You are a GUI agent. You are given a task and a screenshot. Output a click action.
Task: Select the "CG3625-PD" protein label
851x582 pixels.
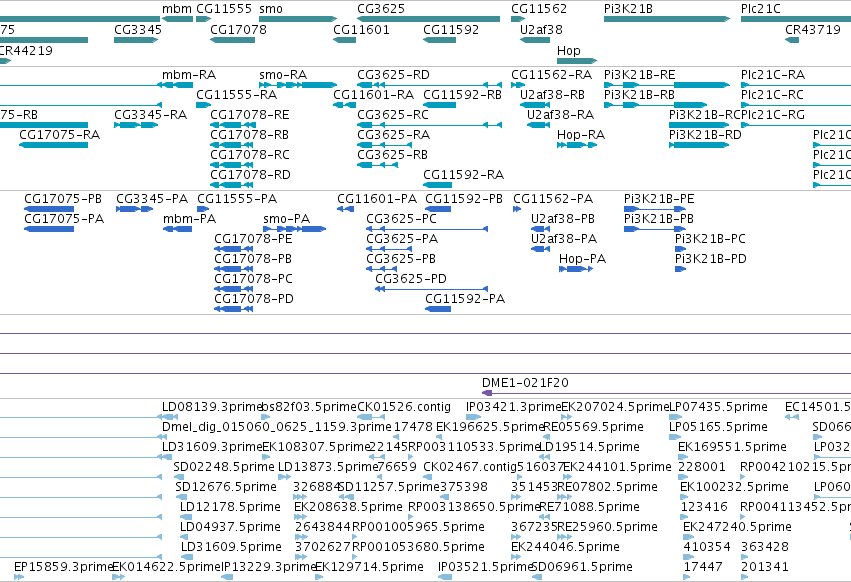411,279
